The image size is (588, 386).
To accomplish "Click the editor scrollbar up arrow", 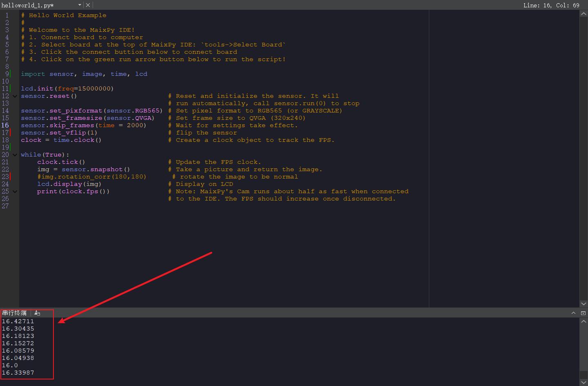I will click(584, 14).
